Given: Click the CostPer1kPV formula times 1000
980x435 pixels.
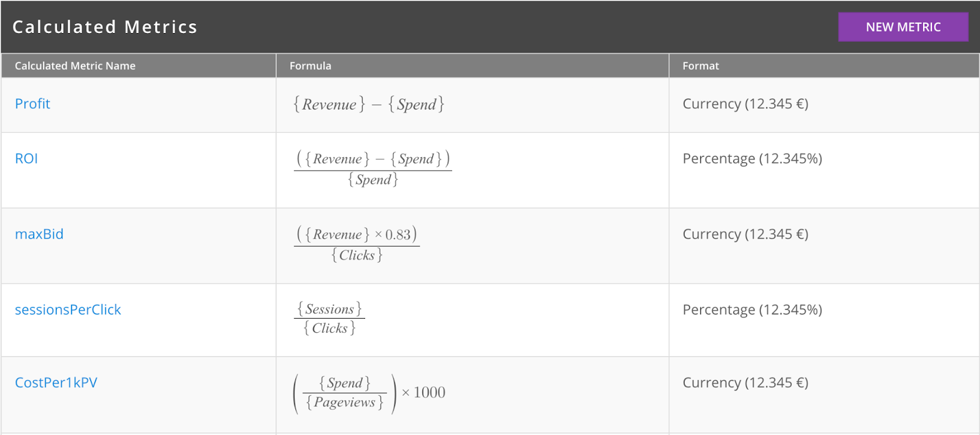Looking at the screenshot, I should (x=369, y=393).
